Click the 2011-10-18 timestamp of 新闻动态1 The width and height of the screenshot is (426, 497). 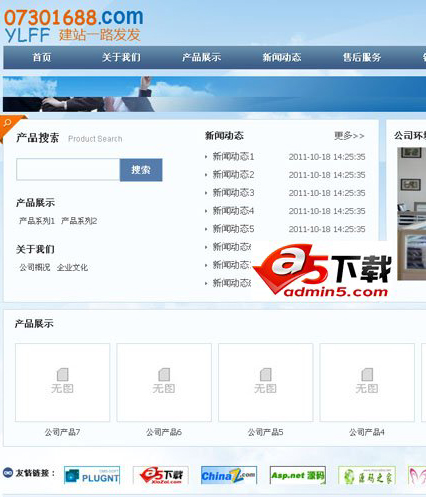[327, 157]
